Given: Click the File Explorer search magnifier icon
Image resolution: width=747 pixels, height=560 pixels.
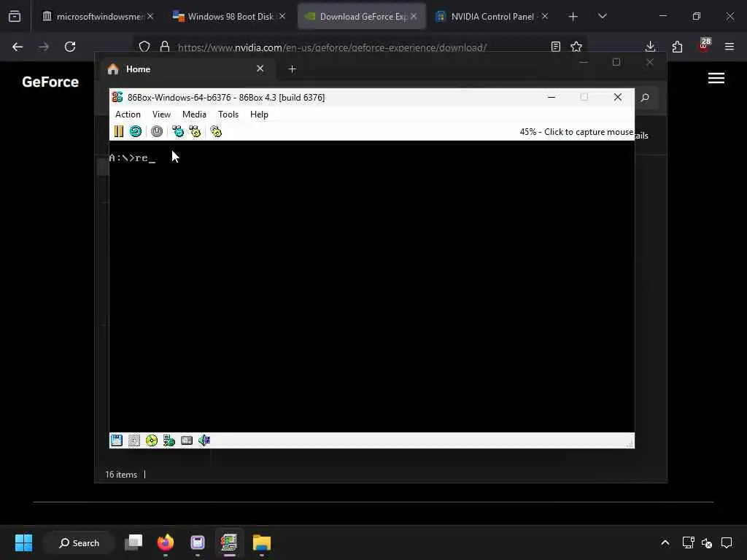Looking at the screenshot, I should (645, 98).
